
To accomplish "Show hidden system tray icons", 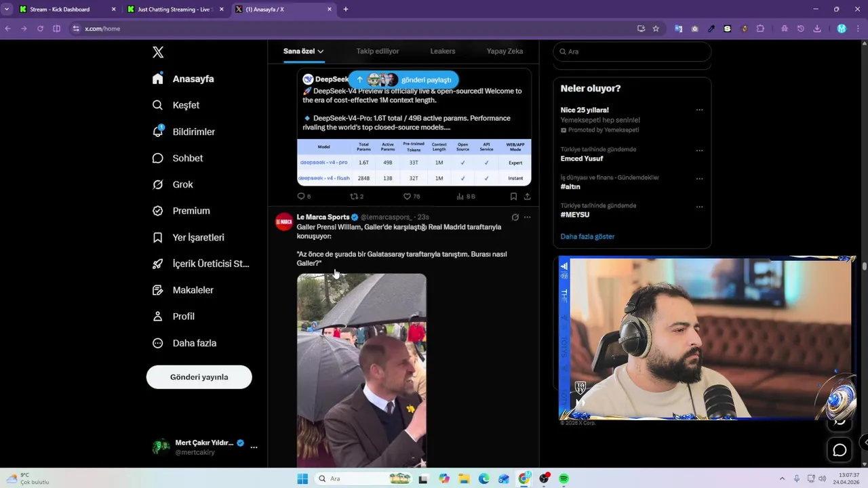I will coord(781,479).
